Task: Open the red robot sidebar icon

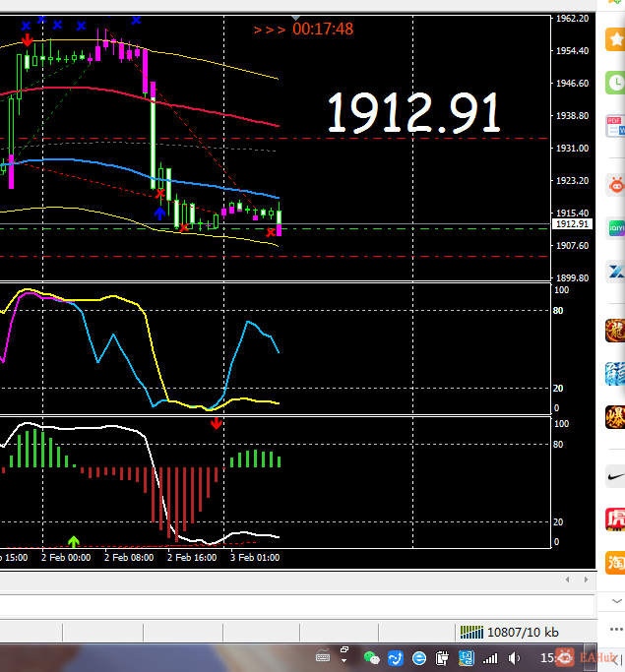Action: (x=615, y=185)
